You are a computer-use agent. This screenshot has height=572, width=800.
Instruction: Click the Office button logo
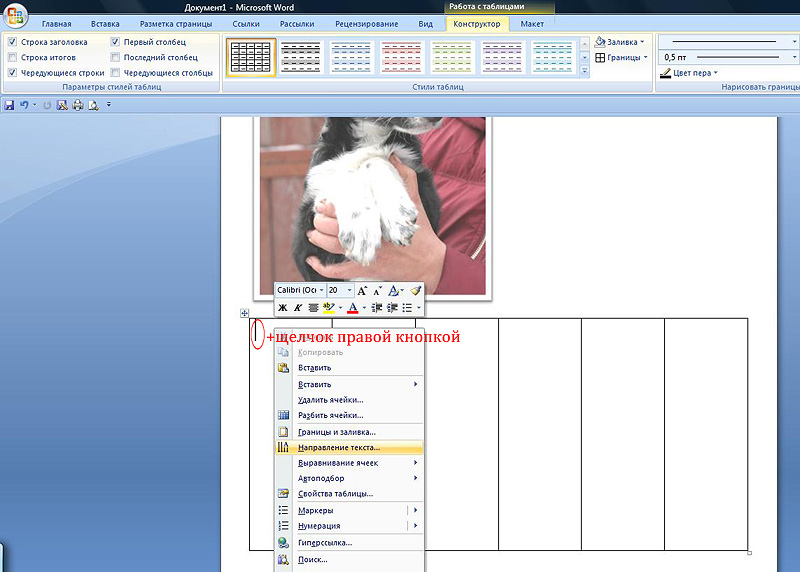(x=15, y=15)
